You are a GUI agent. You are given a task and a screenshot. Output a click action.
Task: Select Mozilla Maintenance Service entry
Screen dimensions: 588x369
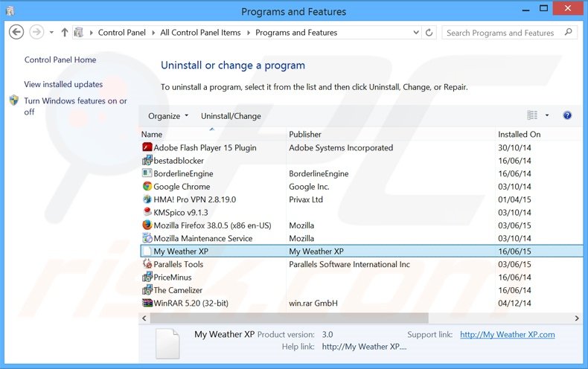(203, 239)
